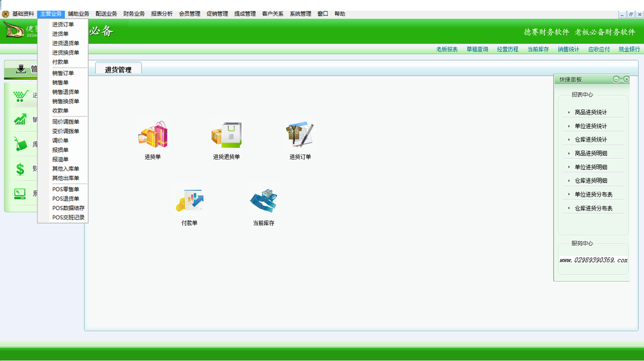This screenshot has height=361, width=644.
Task: Open the 进货退货单 return box icon
Action: point(226,134)
